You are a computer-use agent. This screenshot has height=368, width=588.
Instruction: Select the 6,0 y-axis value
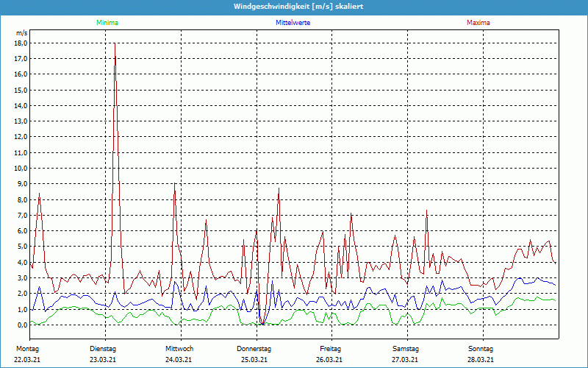click(23, 231)
